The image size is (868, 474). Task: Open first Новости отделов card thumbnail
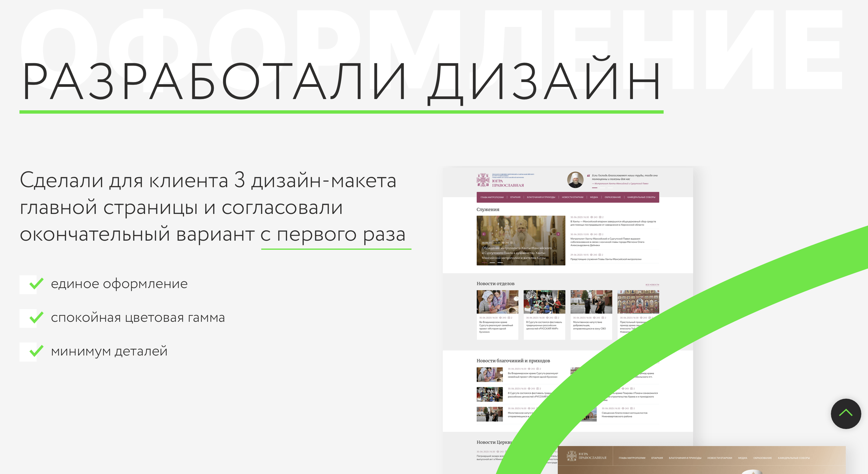pyautogui.click(x=497, y=302)
